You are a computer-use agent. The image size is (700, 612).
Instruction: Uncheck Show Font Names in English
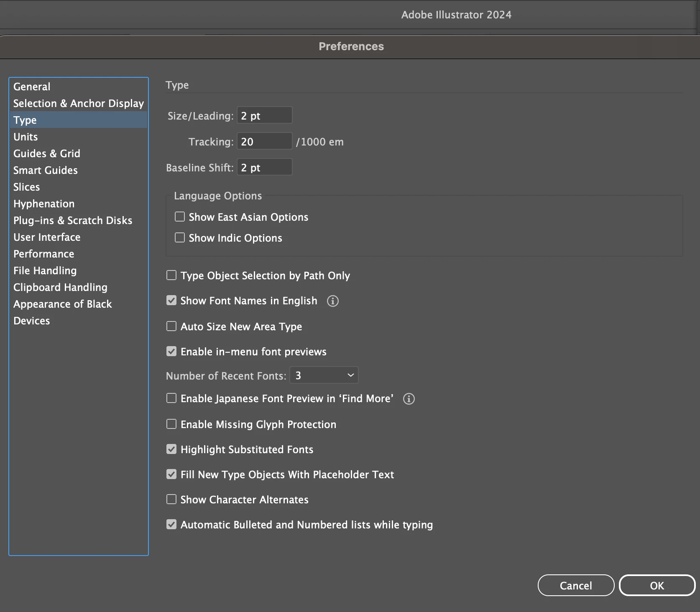(x=171, y=300)
